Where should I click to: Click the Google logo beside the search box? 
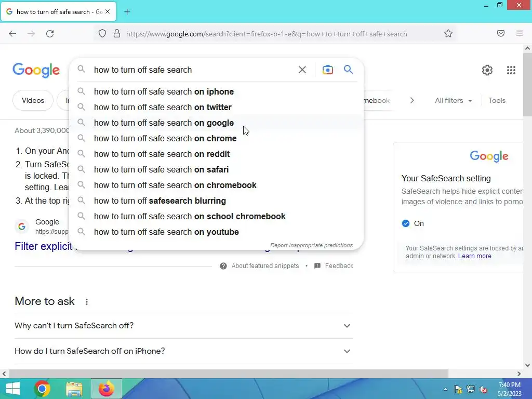coord(36,71)
